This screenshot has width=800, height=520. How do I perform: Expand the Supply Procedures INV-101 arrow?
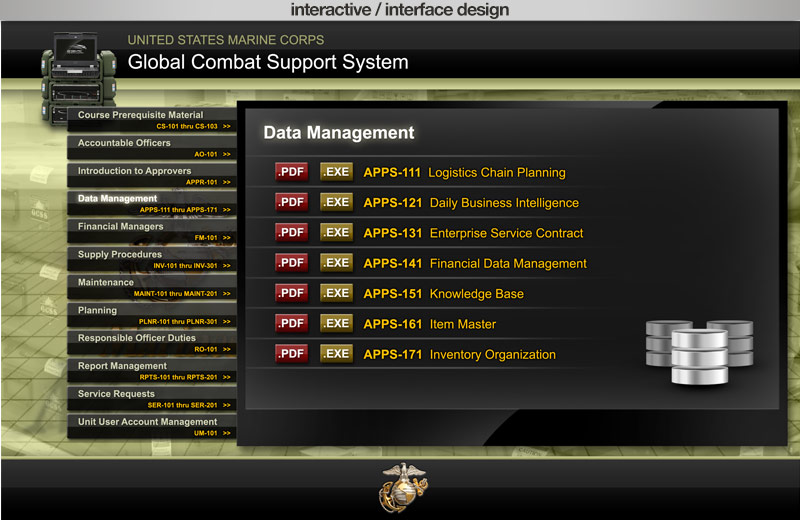[x=228, y=266]
